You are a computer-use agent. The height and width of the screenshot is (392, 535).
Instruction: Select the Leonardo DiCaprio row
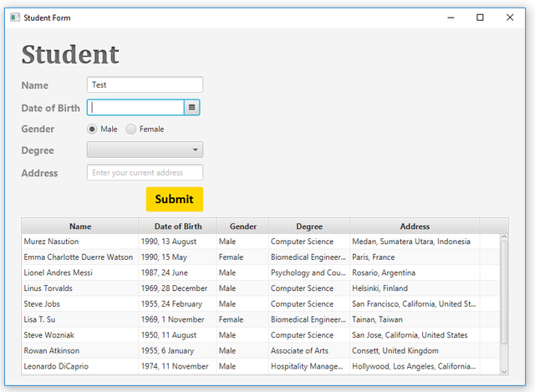pyautogui.click(x=261, y=366)
